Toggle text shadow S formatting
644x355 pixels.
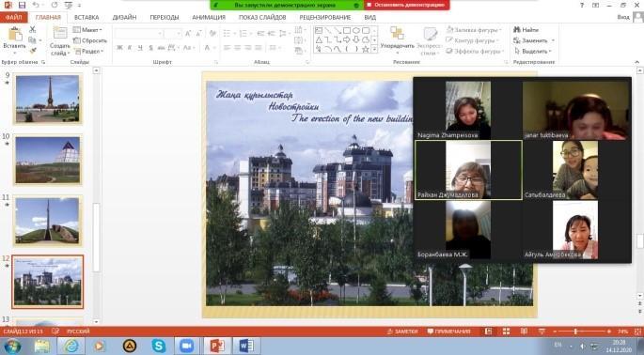(150, 48)
